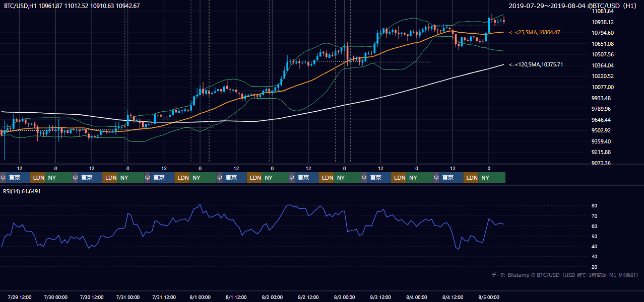Select the 8/4 12:00 date label
The width and height of the screenshot is (644, 302).
[453, 297]
